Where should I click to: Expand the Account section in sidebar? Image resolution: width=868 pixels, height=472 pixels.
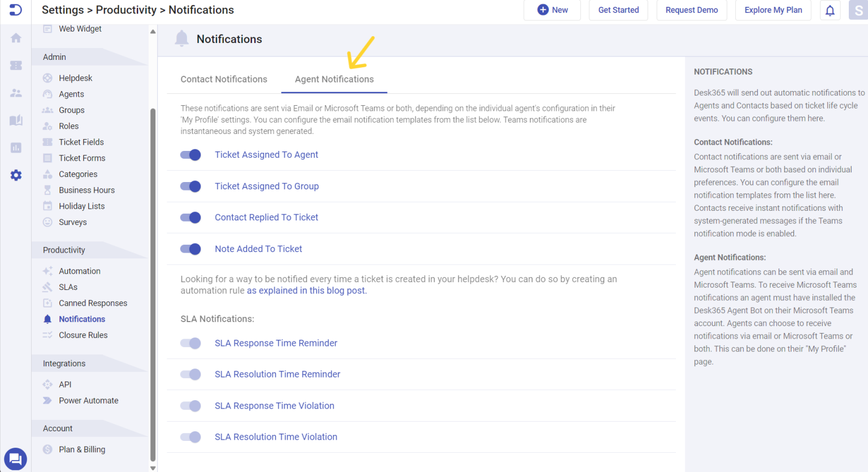pyautogui.click(x=57, y=428)
